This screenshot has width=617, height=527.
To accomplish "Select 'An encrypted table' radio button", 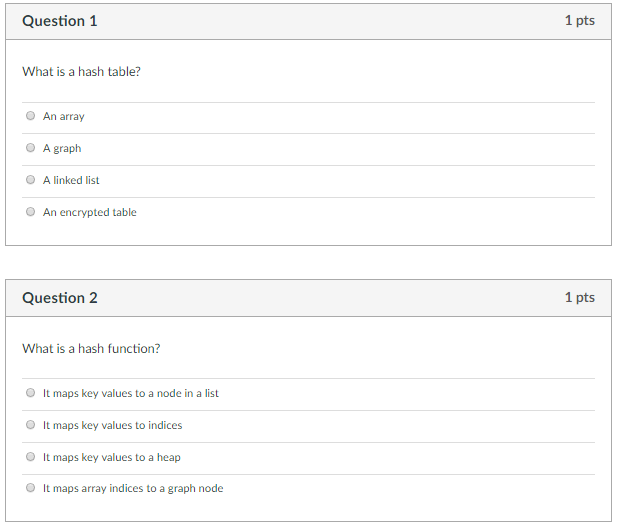I will click(30, 212).
